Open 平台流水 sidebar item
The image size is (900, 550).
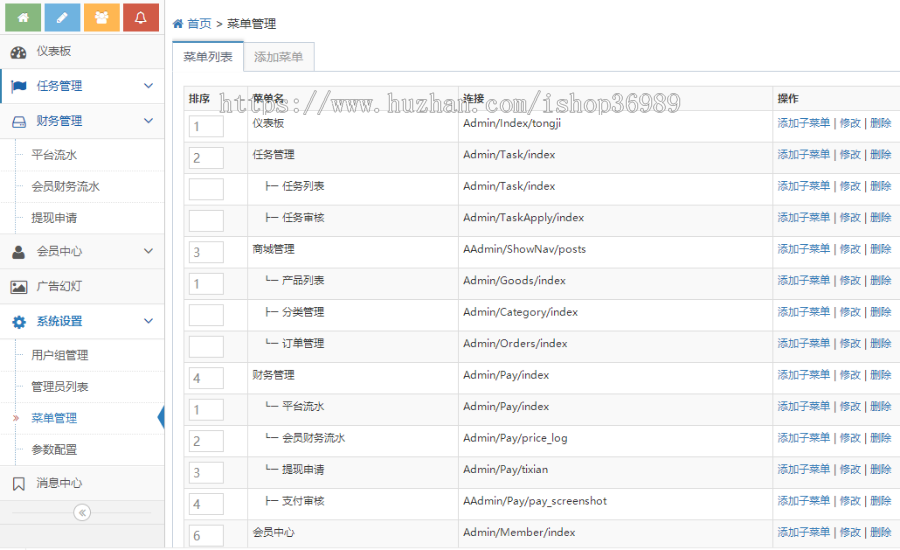pos(54,155)
